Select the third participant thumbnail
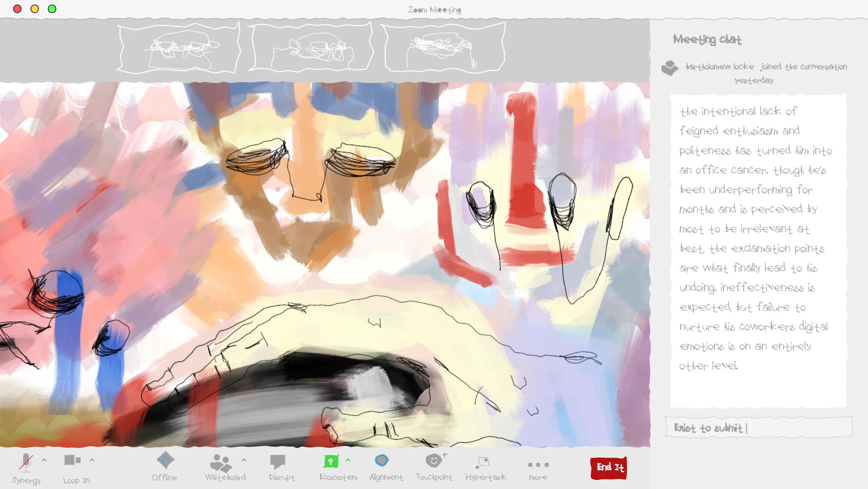 pos(444,48)
